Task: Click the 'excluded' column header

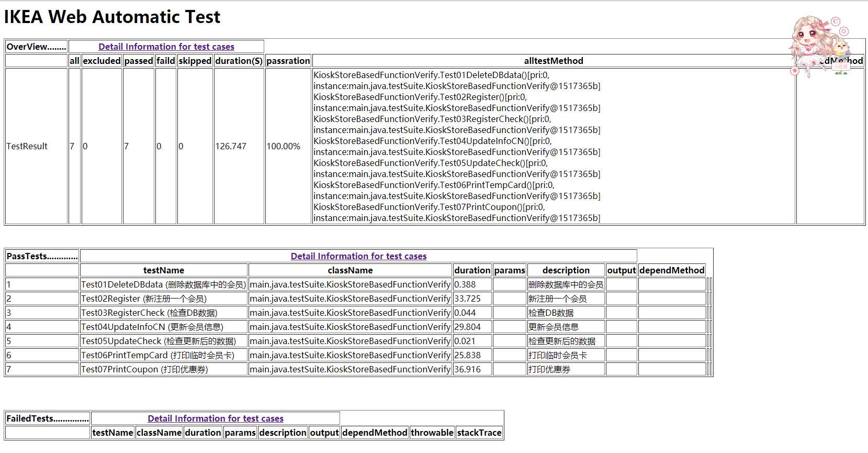Action: (102, 61)
